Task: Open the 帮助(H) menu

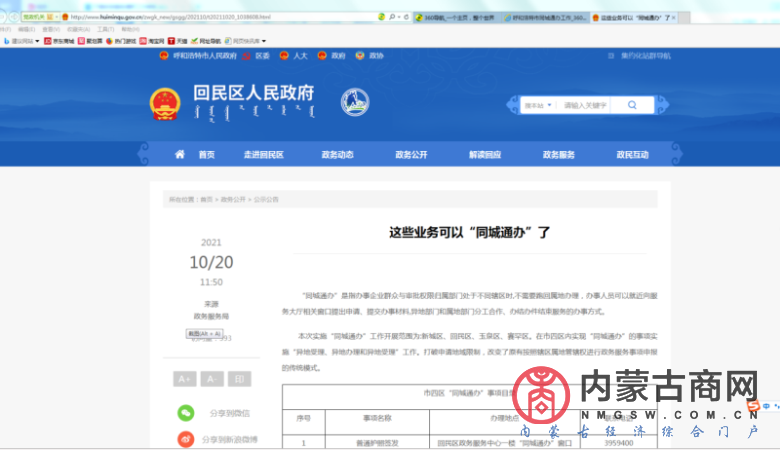Action: click(x=130, y=29)
